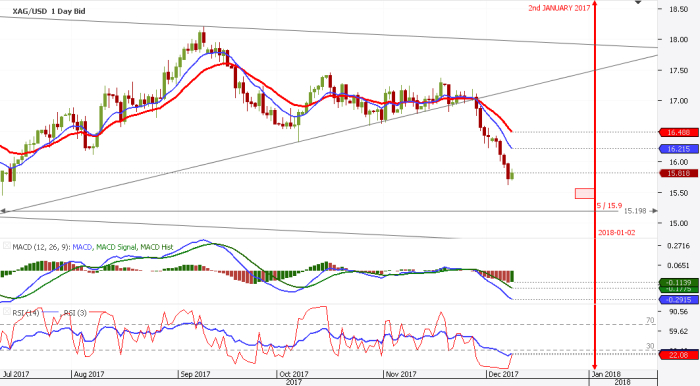Image resolution: width=700 pixels, height=386 pixels.
Task: Select the blue MACD legend label
Action: 82,247
